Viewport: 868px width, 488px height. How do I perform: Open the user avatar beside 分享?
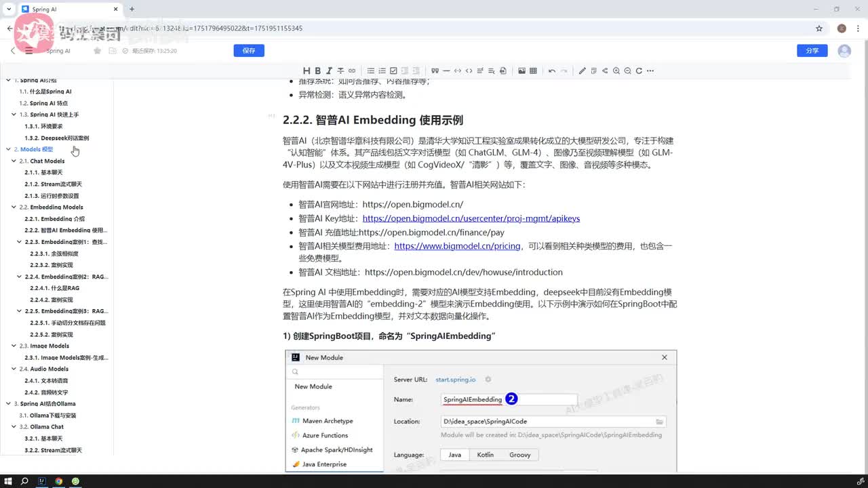(x=844, y=51)
